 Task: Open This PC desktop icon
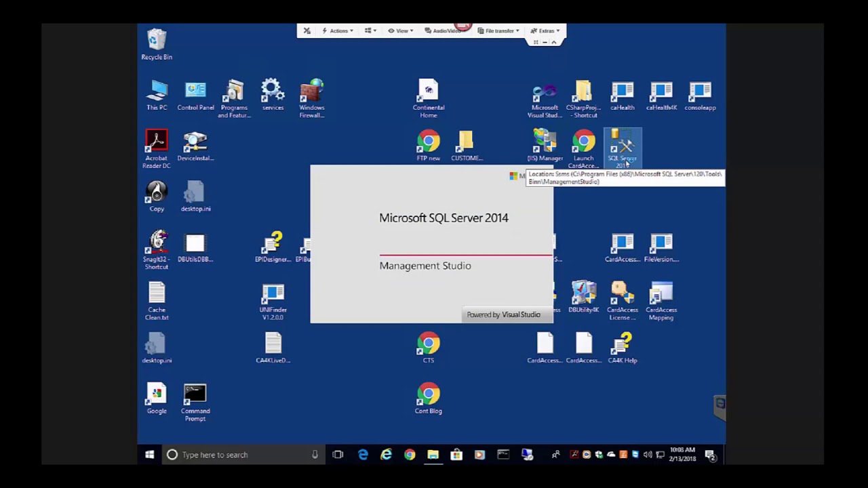(x=157, y=96)
